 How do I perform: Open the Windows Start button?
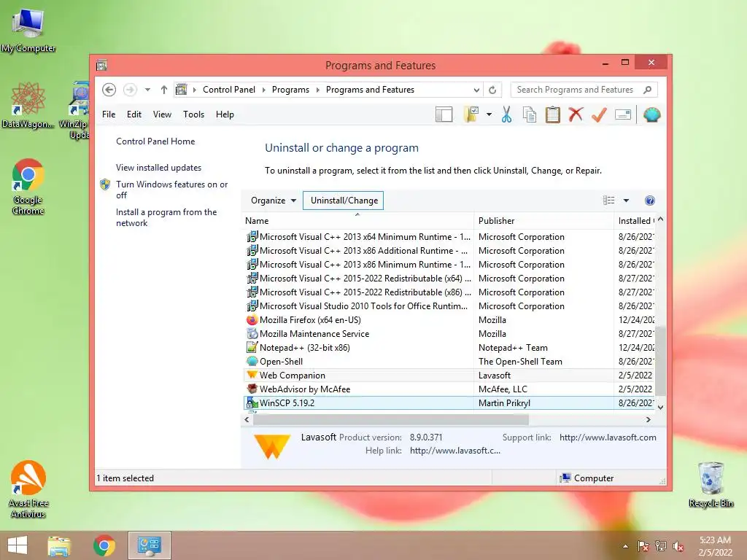18,545
